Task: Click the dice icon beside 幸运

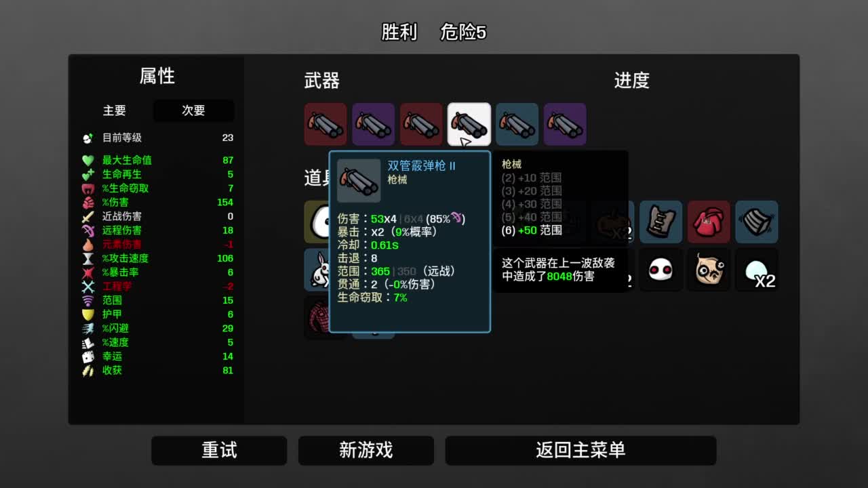Action: click(x=87, y=357)
